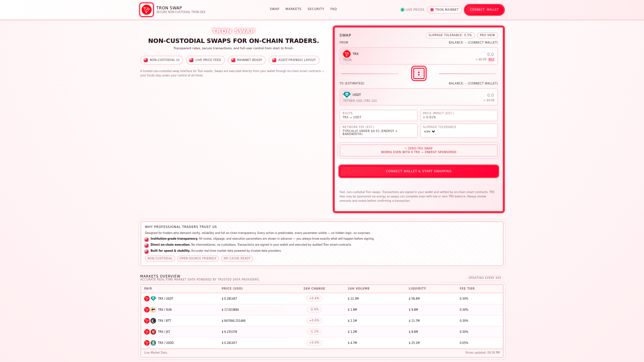Image resolution: width=644 pixels, height=362 pixels.
Task: Click the Connect Wallet header button
Action: [x=484, y=10]
